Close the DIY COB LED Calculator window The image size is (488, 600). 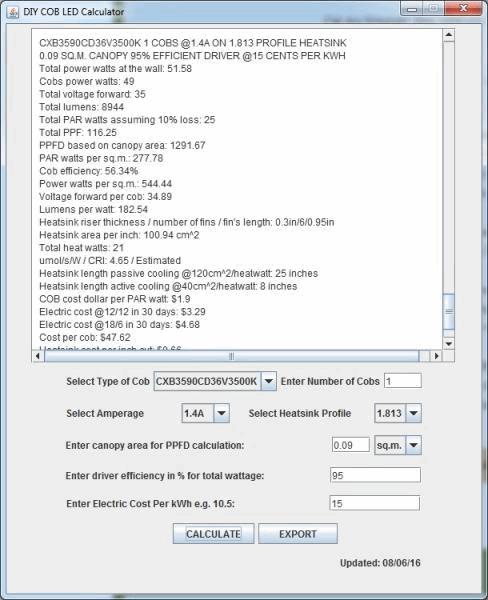[x=463, y=9]
